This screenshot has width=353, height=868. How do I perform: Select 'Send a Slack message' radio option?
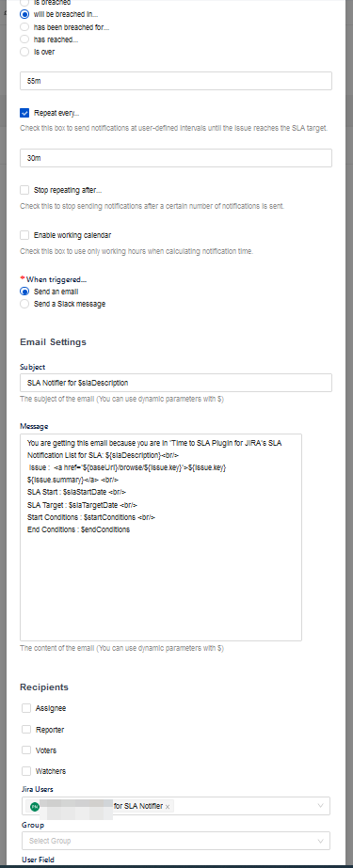coord(24,304)
